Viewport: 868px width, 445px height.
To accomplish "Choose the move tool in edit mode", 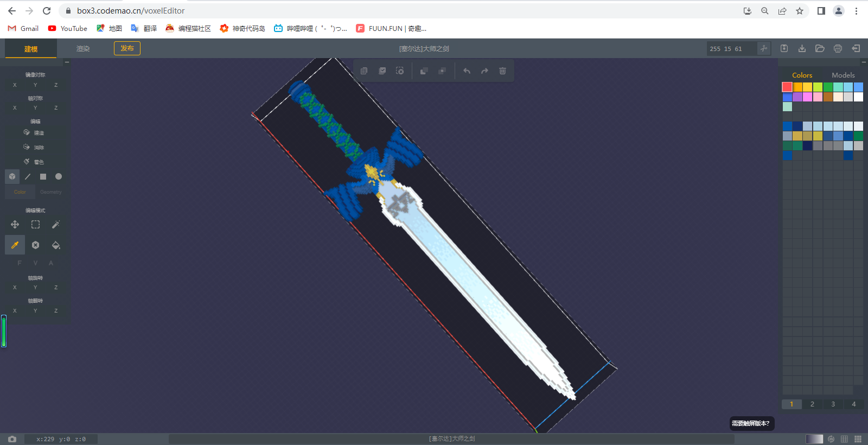I will (15, 225).
